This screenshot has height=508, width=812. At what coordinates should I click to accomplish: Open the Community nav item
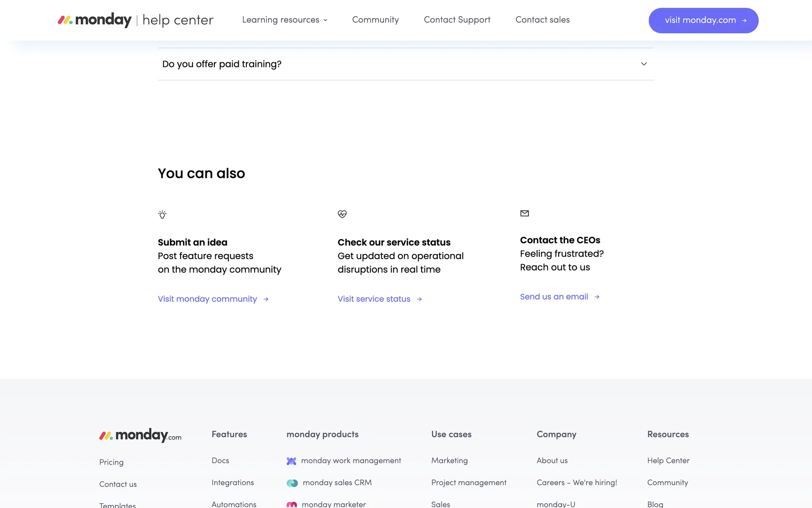[x=375, y=20]
